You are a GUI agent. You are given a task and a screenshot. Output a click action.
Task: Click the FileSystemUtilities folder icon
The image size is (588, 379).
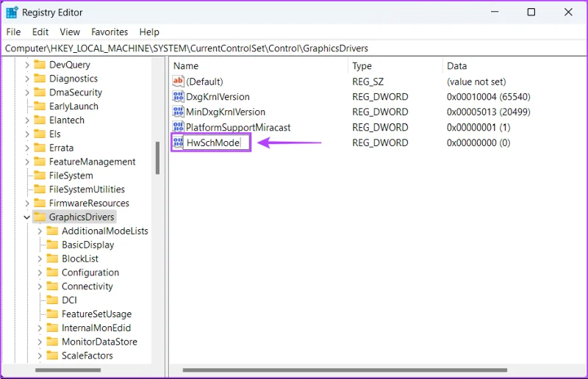coord(40,189)
